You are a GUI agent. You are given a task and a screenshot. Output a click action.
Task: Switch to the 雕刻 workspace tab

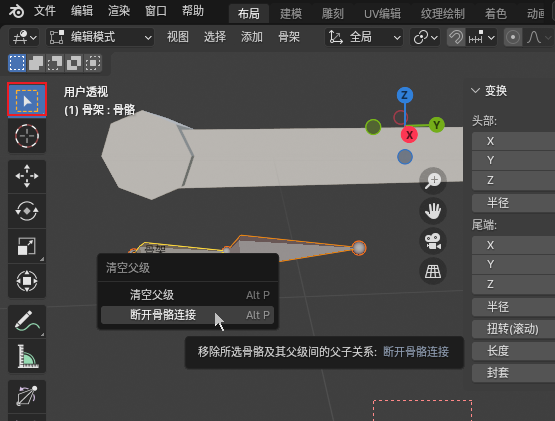click(x=333, y=14)
